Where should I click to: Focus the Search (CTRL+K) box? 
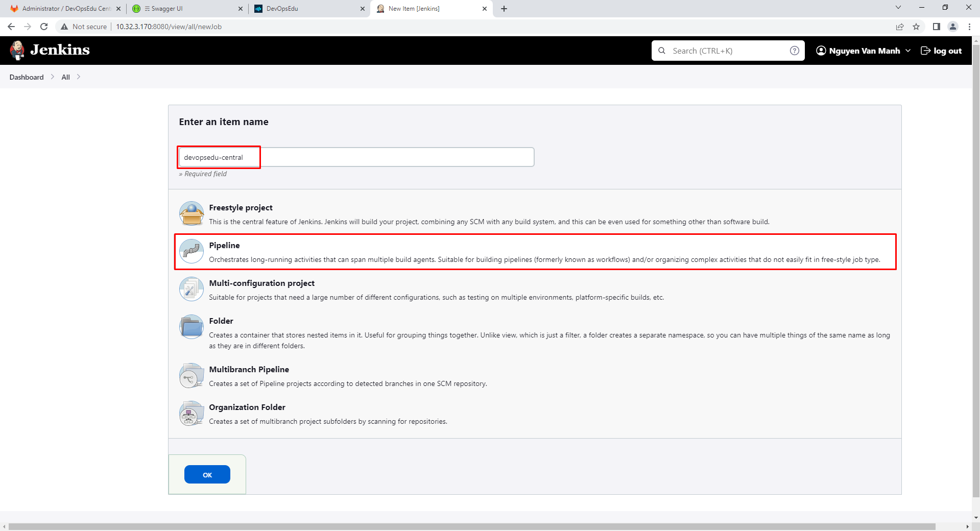(x=728, y=51)
